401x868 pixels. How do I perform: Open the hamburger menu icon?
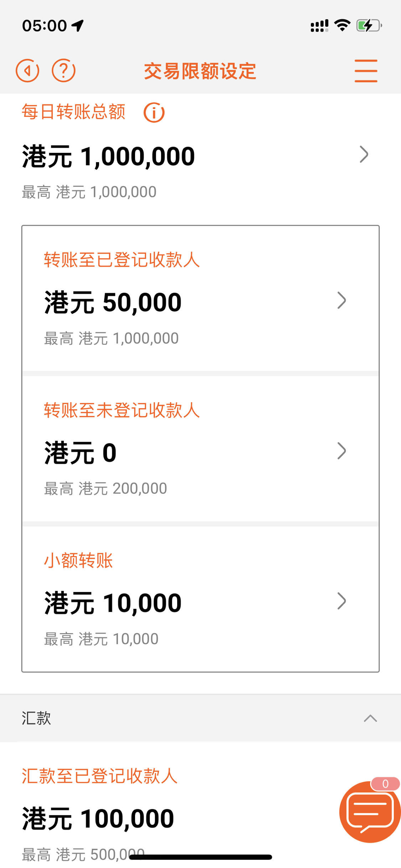coord(366,71)
